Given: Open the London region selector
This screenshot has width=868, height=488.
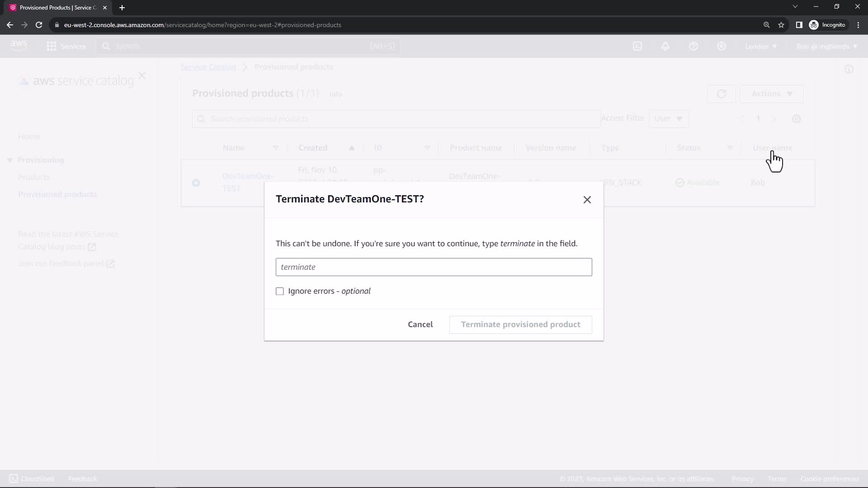Looking at the screenshot, I should (761, 47).
